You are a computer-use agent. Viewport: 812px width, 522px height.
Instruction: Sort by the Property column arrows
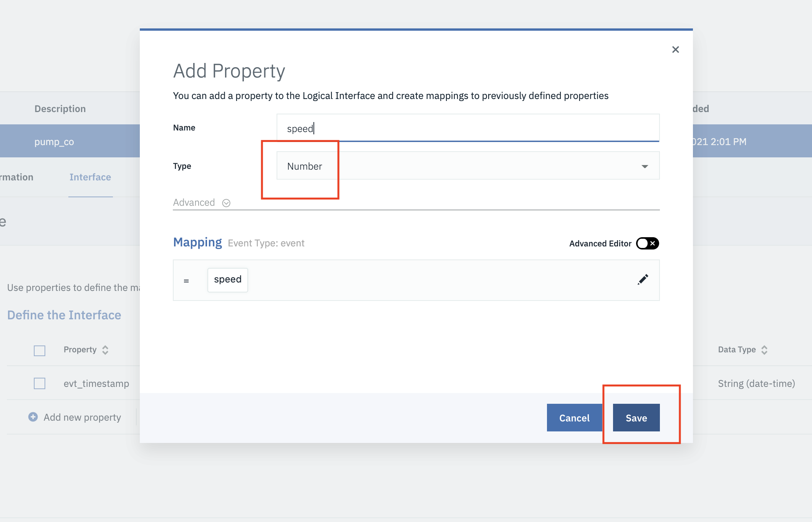point(105,350)
